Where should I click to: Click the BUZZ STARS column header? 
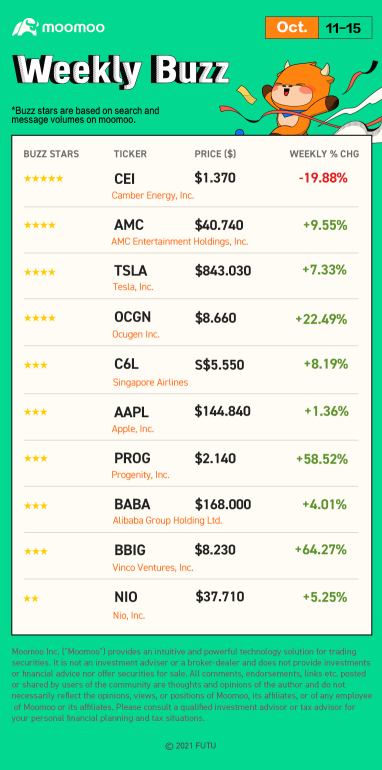click(x=51, y=154)
